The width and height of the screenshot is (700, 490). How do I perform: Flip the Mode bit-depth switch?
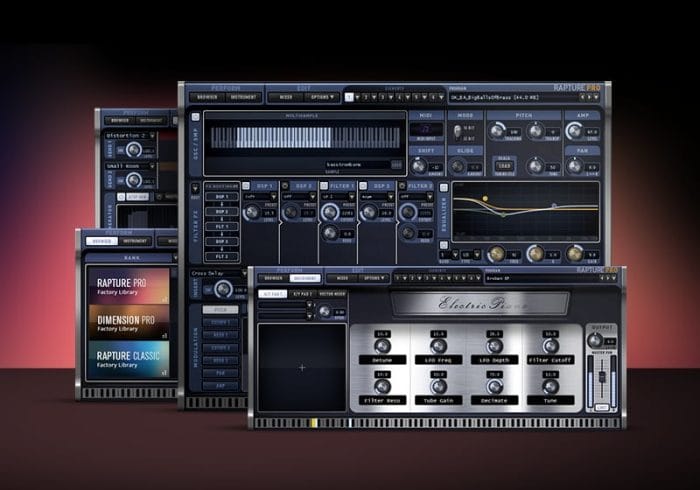pos(457,132)
